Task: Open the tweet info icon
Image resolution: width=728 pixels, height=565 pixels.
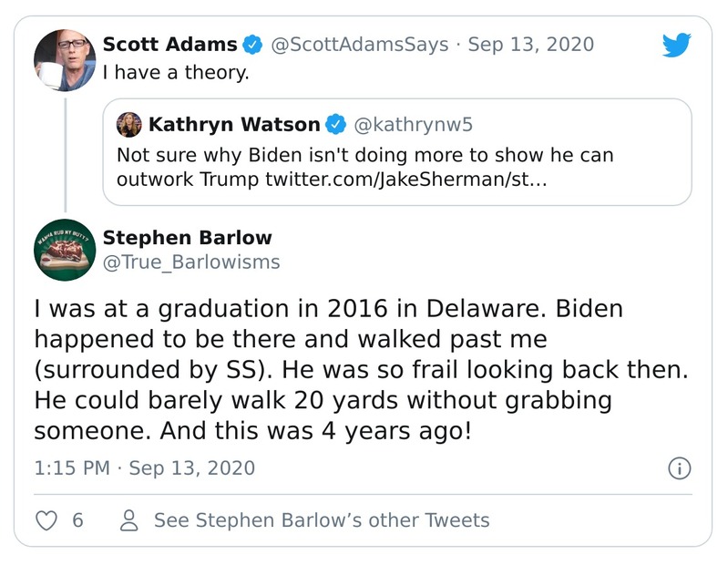Action: (679, 468)
